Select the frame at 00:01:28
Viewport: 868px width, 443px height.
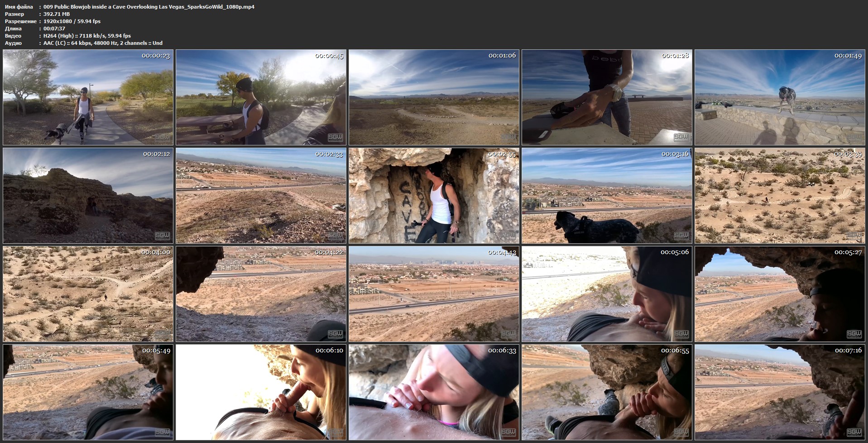click(607, 97)
